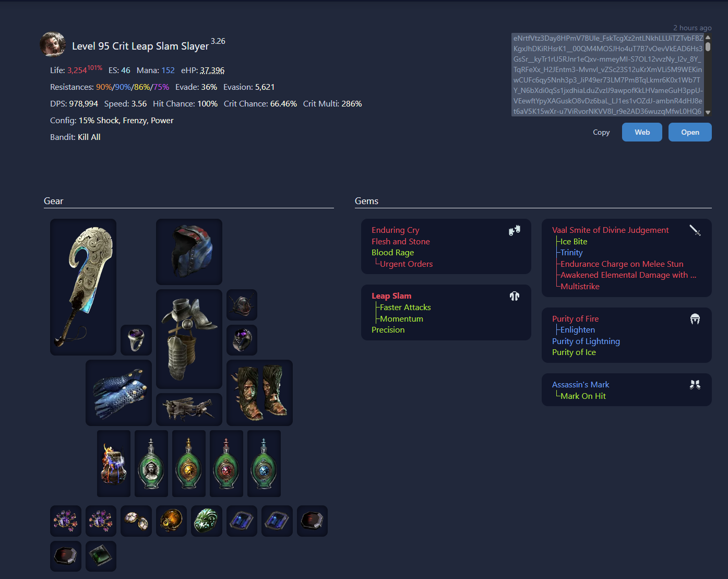The image size is (728, 579).
Task: Click the body armour gear icon
Action: tap(189, 339)
